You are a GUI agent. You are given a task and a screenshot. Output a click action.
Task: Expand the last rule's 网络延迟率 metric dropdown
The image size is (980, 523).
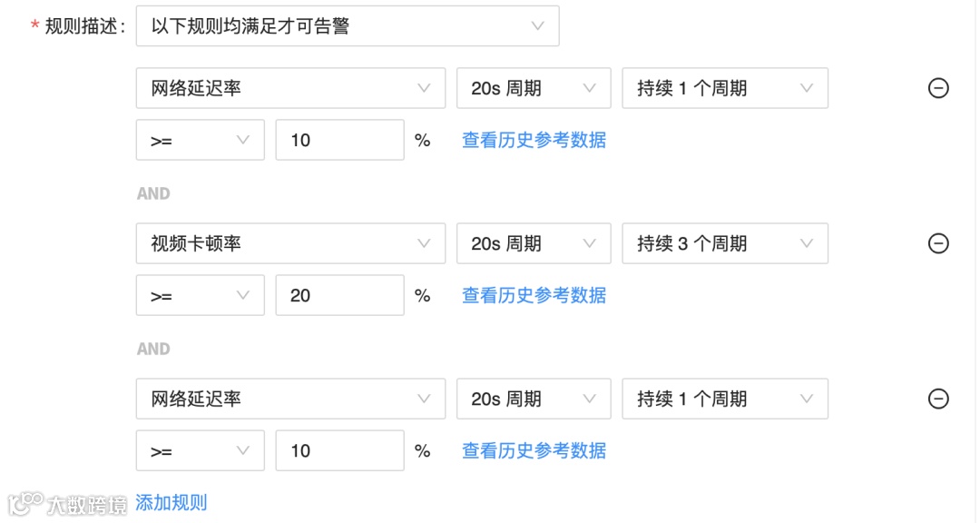coord(290,399)
